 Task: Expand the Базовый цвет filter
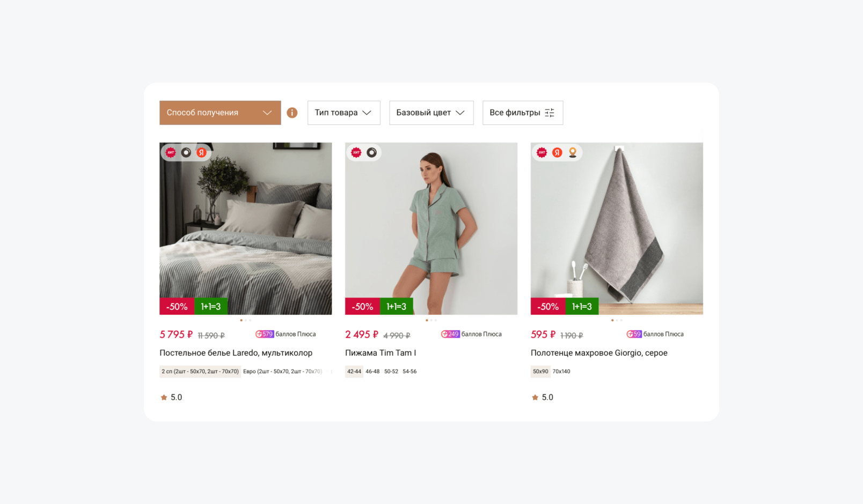click(431, 113)
